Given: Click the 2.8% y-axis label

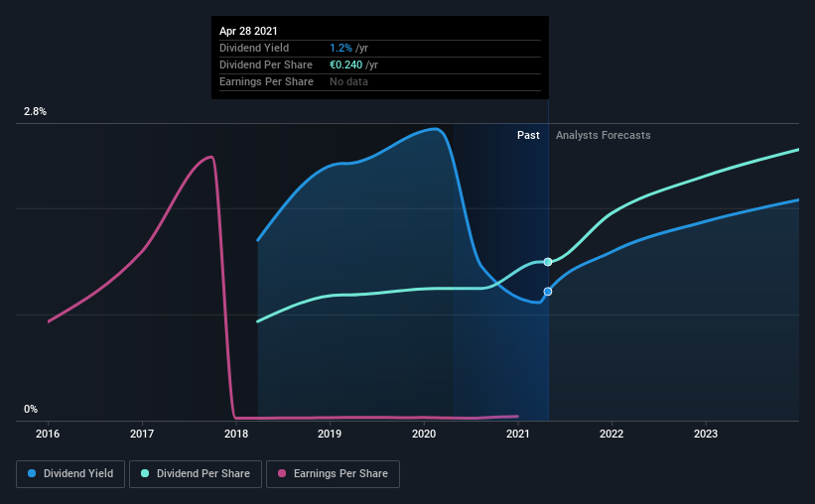Looking at the screenshot, I should (36, 112).
